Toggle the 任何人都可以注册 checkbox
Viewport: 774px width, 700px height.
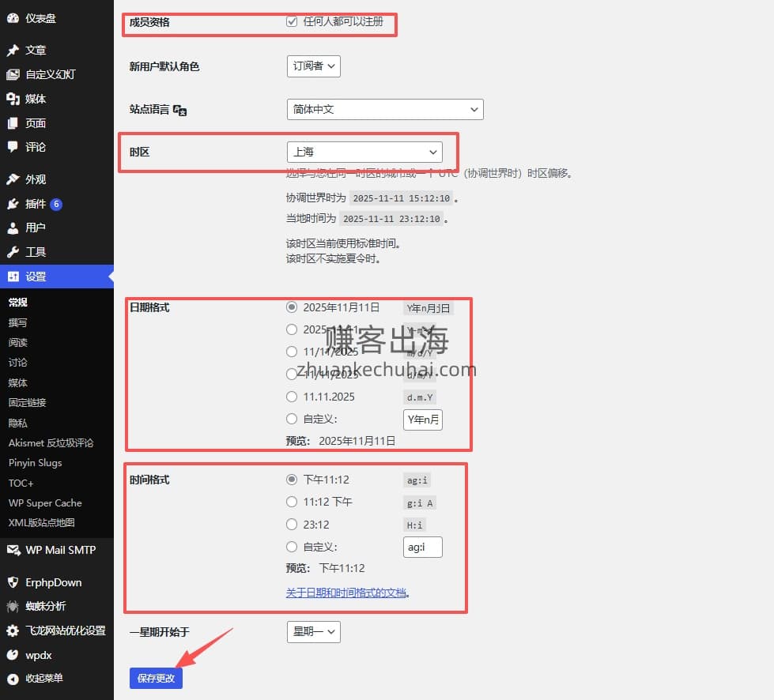tap(292, 21)
